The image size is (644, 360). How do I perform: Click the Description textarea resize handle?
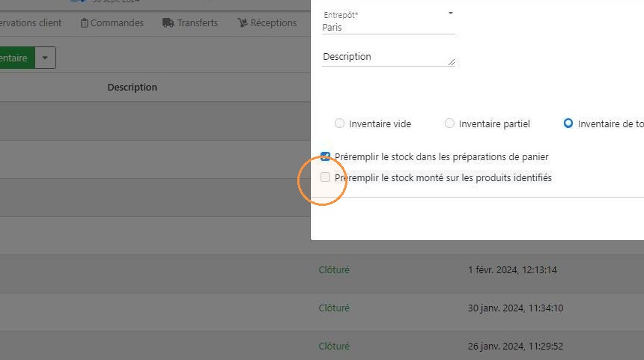(x=452, y=62)
